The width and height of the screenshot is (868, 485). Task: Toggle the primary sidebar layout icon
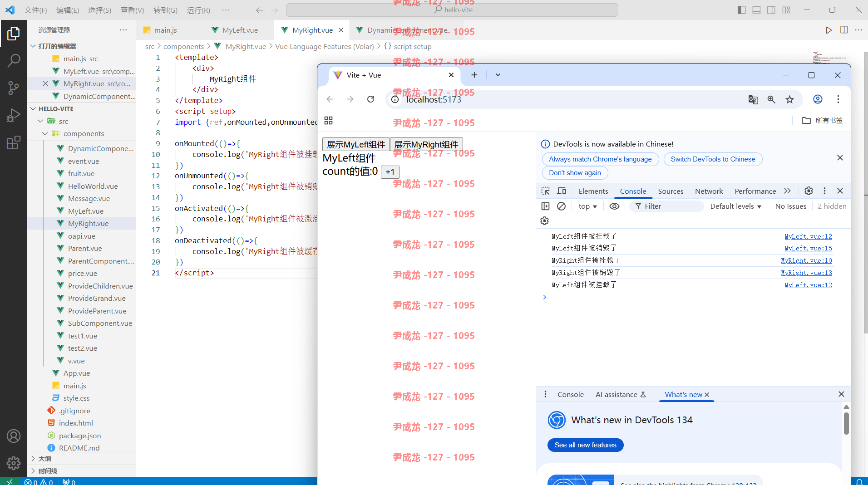point(742,10)
